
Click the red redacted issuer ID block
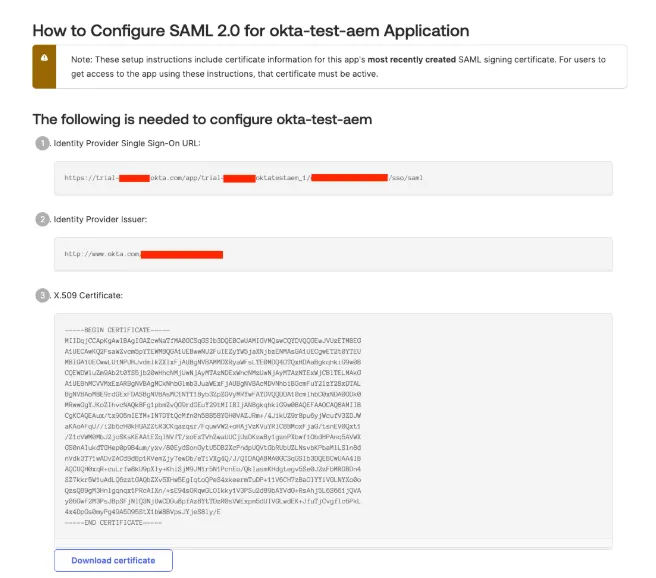coord(182,254)
